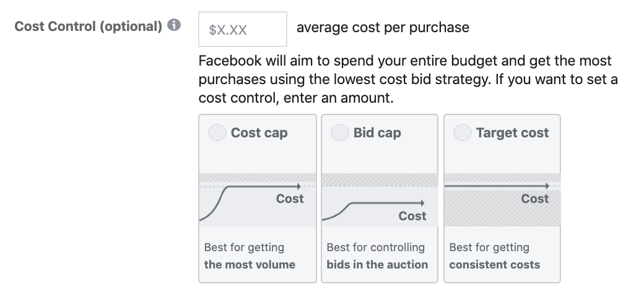Click the Cost cap curve graph
This screenshot has height=292, width=644.
[258, 200]
